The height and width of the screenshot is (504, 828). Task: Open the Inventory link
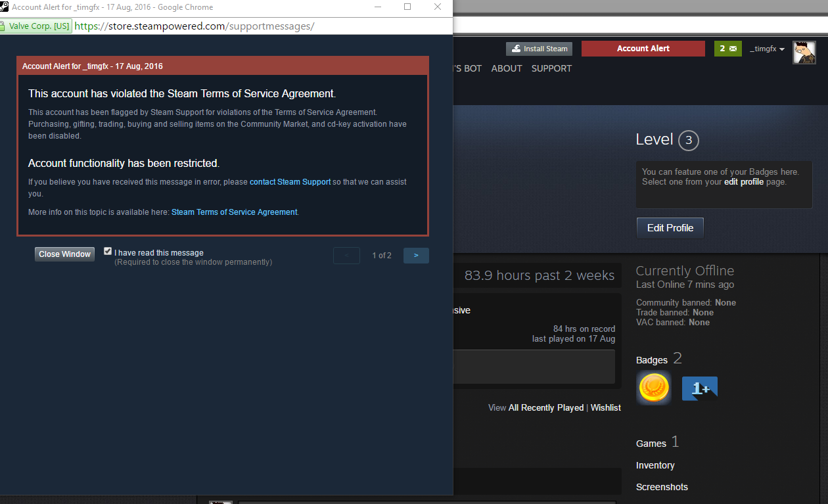[655, 465]
